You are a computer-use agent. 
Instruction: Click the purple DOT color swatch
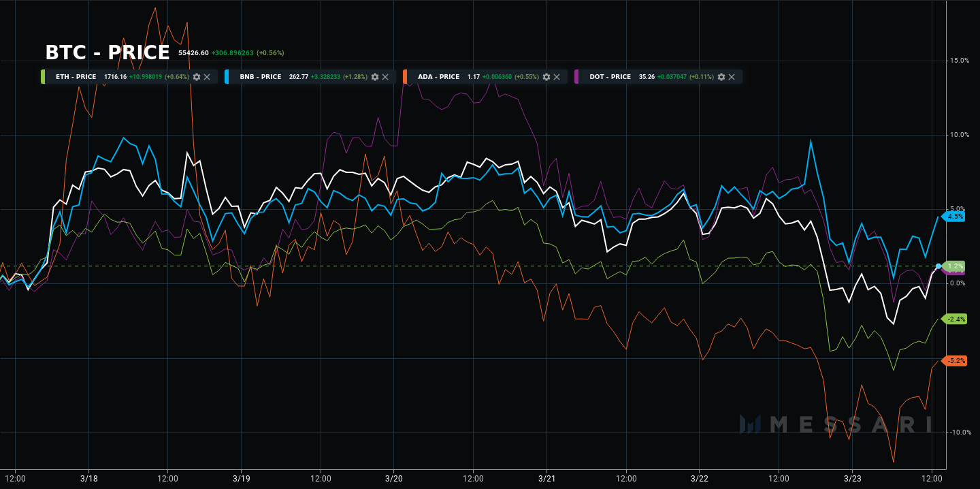click(576, 77)
